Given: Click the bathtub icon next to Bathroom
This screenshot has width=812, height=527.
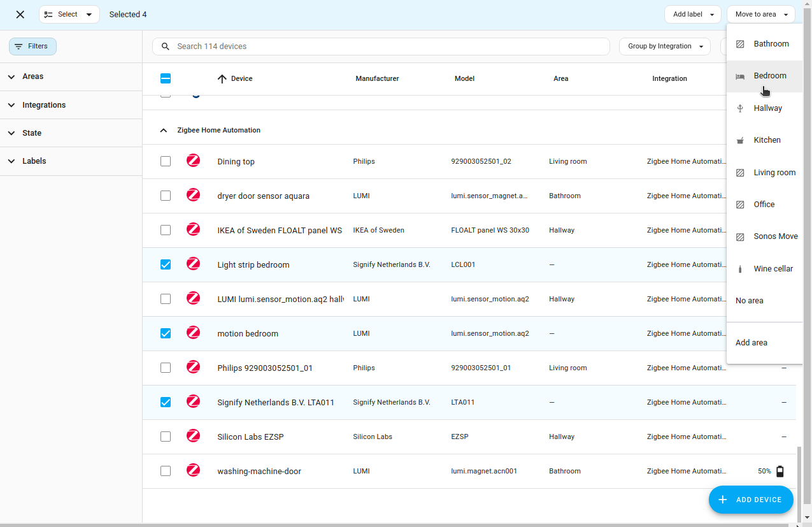Looking at the screenshot, I should (740, 43).
